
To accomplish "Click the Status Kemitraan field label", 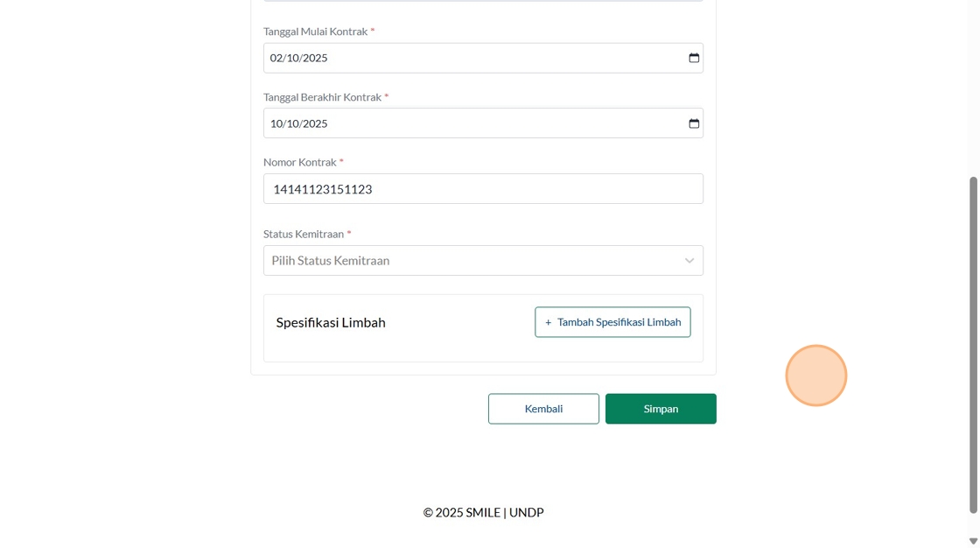I will coord(303,234).
